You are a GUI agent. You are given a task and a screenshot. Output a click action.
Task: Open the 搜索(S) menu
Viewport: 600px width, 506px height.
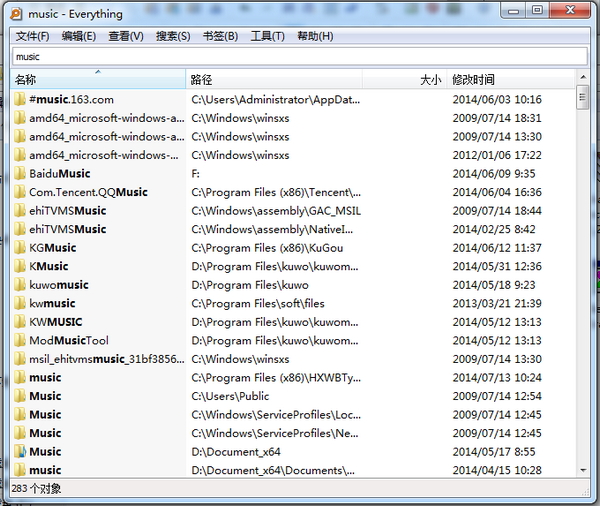[173, 37]
